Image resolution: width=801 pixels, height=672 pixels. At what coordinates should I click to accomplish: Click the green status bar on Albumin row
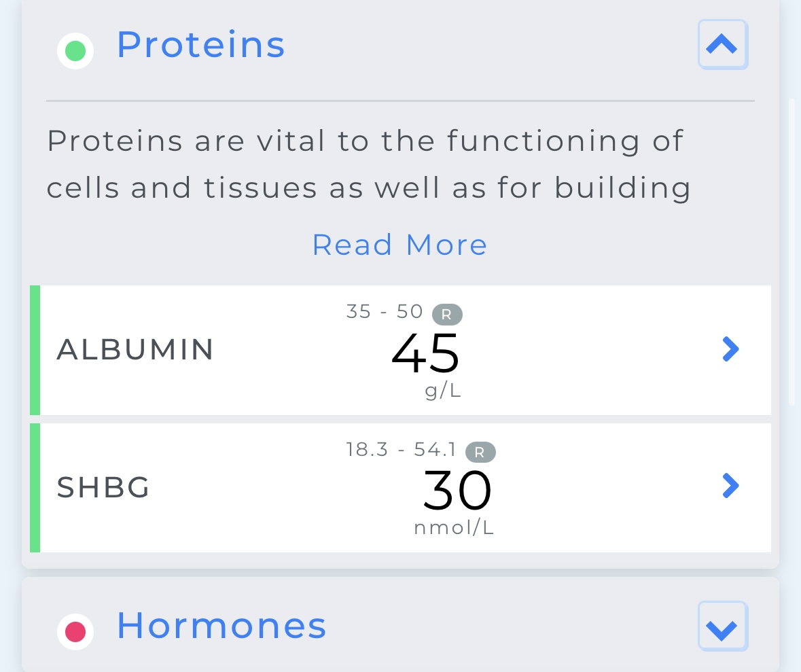(x=35, y=350)
